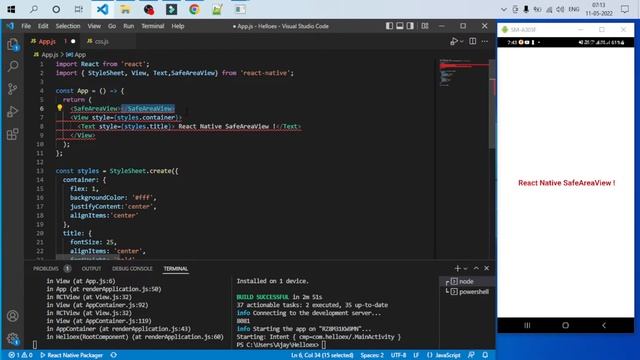Viewport: 640px width, 360px height.
Task: Open the Run menu
Action: point(129,26)
